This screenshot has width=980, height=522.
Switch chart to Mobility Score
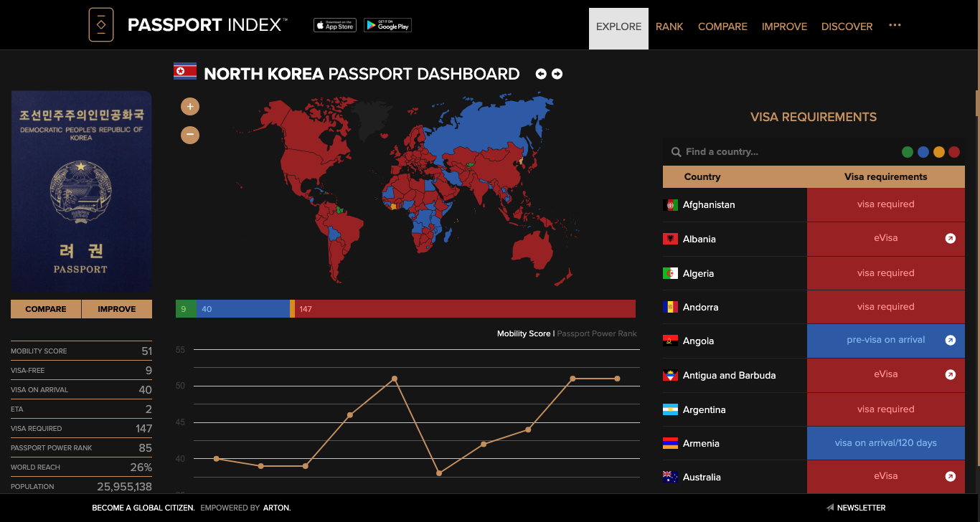point(524,333)
